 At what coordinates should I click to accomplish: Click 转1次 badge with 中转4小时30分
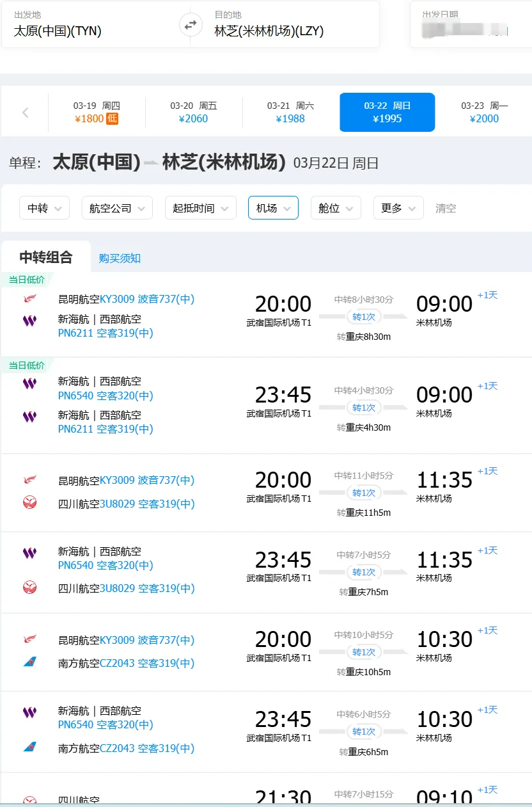click(x=364, y=407)
